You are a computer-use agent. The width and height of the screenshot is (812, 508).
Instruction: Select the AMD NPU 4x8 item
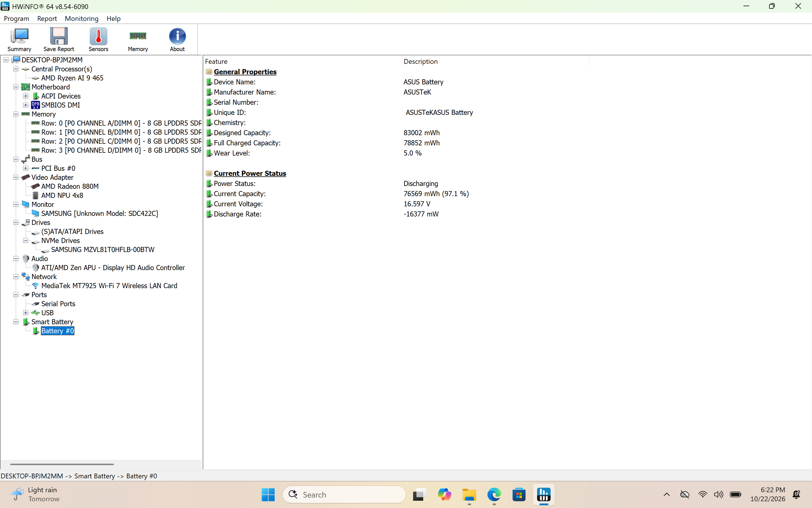pyautogui.click(x=62, y=196)
